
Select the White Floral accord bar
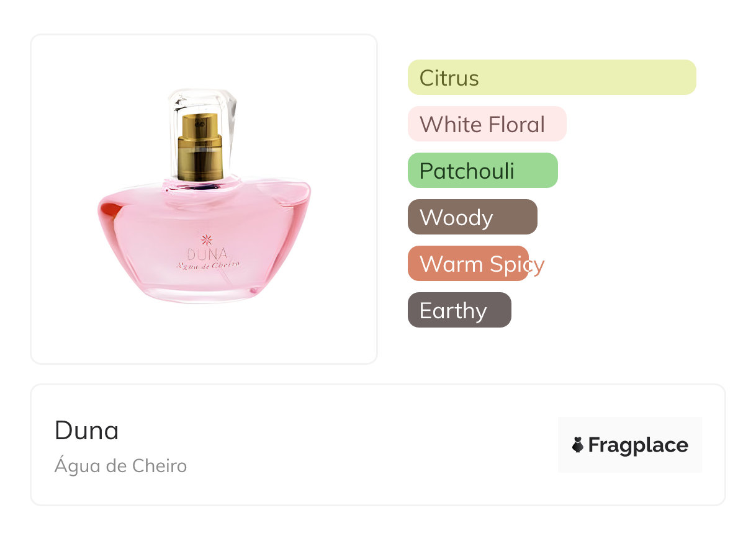[487, 124]
